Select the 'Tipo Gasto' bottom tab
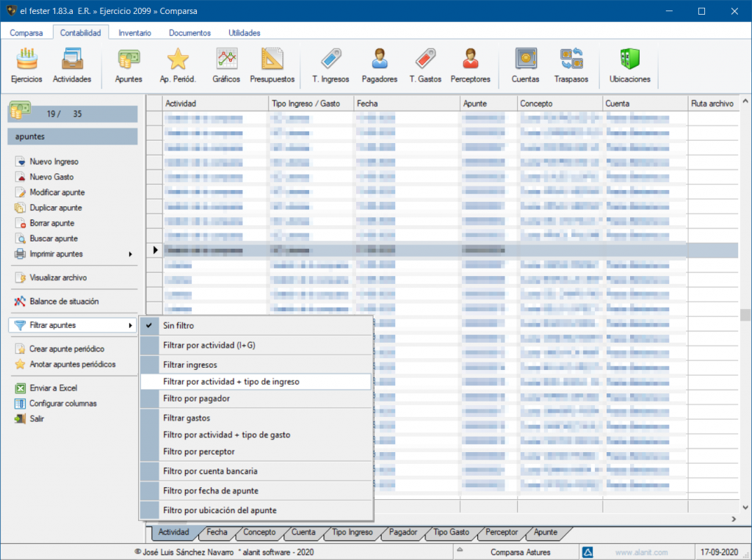This screenshot has height=560, width=752. [451, 532]
